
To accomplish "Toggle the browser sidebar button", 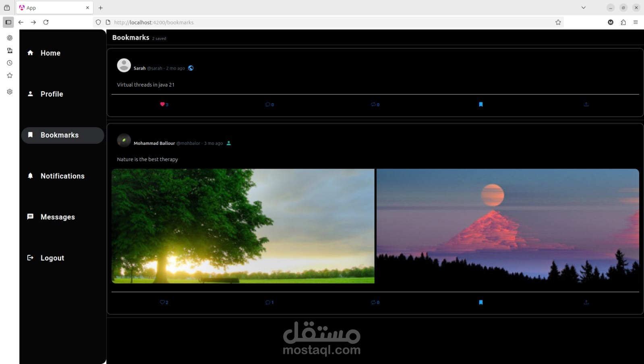I will pyautogui.click(x=8, y=22).
